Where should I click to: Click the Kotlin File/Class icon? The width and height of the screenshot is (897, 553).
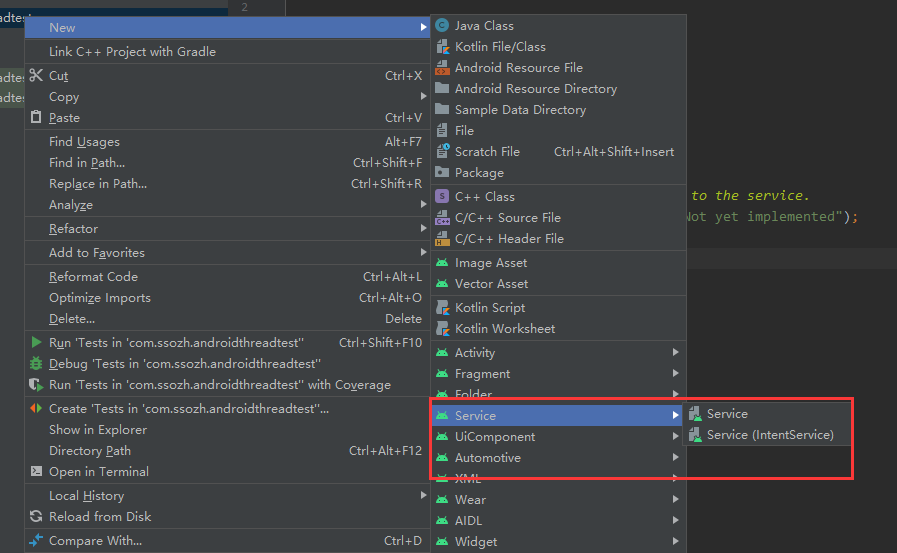442,47
